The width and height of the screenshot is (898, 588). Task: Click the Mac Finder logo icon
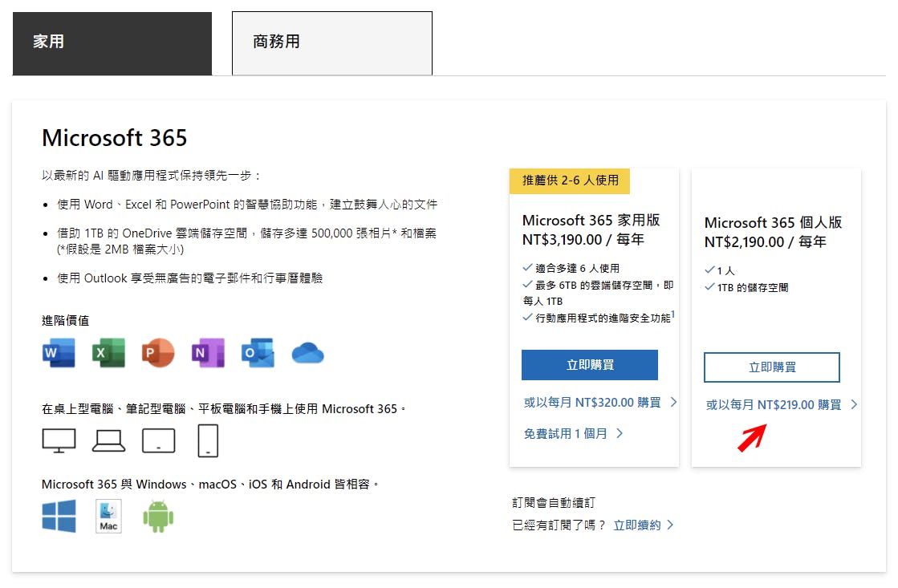tap(108, 516)
